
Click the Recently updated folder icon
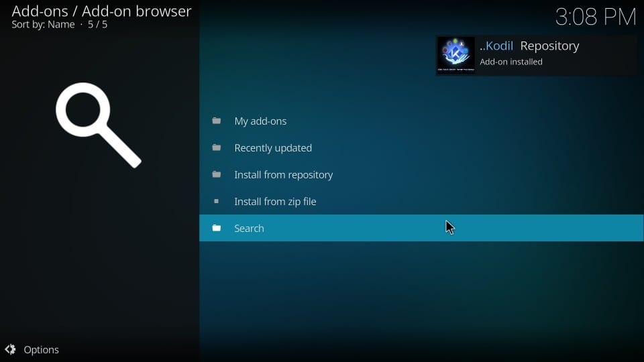217,147
